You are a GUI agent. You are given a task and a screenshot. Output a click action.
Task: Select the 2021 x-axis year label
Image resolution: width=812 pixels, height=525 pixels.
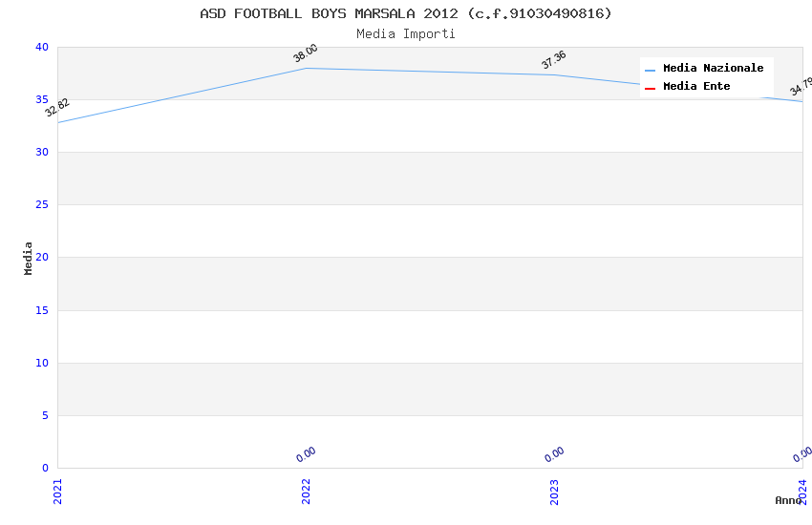57,491
